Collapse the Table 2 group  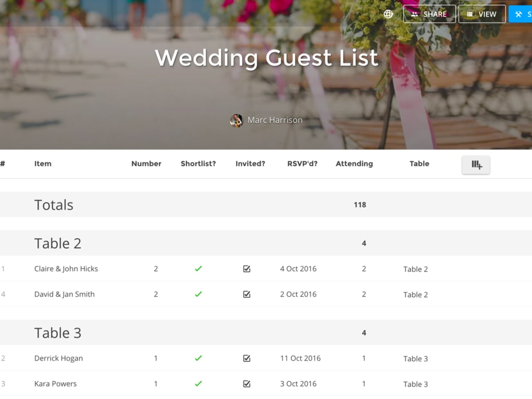58,243
